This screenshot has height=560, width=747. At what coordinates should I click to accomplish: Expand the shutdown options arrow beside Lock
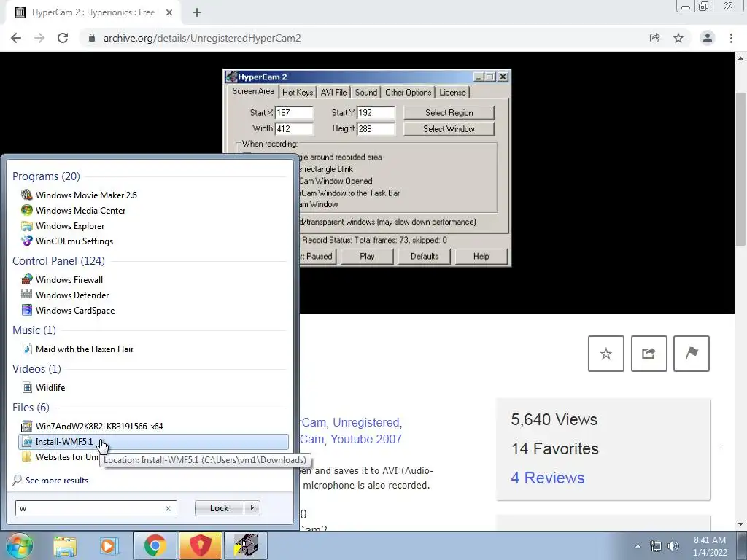252,508
